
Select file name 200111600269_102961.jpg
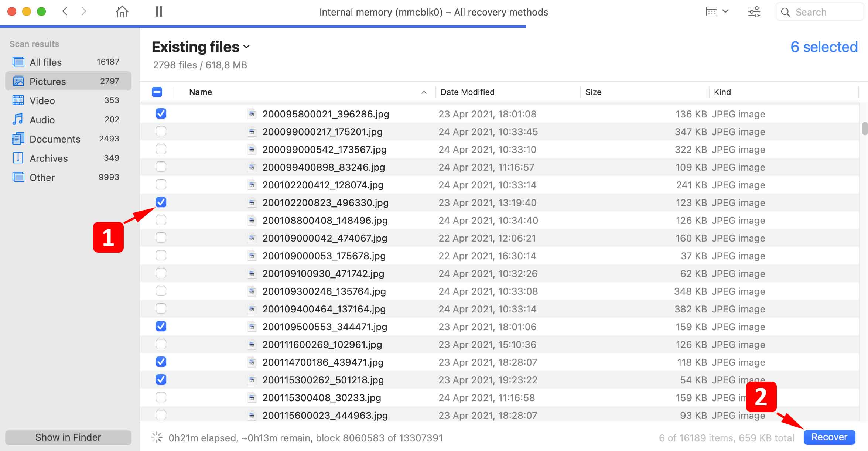(x=322, y=345)
